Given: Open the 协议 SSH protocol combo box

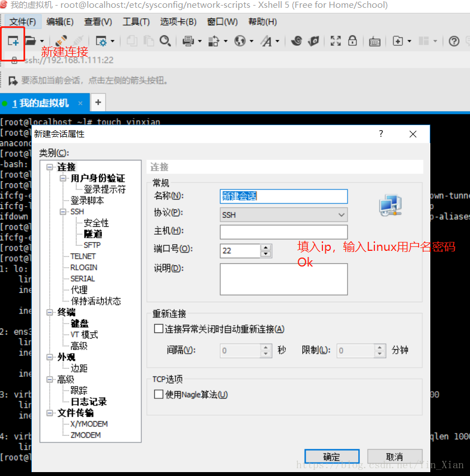Looking at the screenshot, I should (283, 215).
